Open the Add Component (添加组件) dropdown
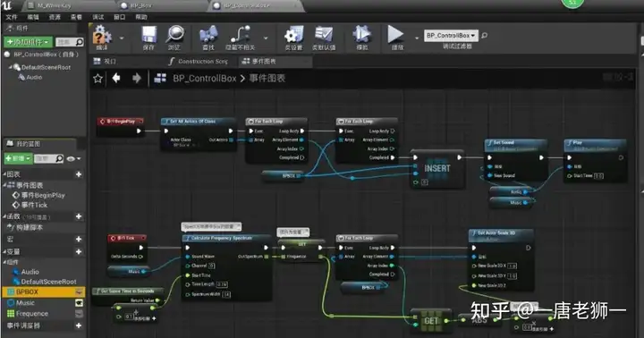 (x=29, y=42)
